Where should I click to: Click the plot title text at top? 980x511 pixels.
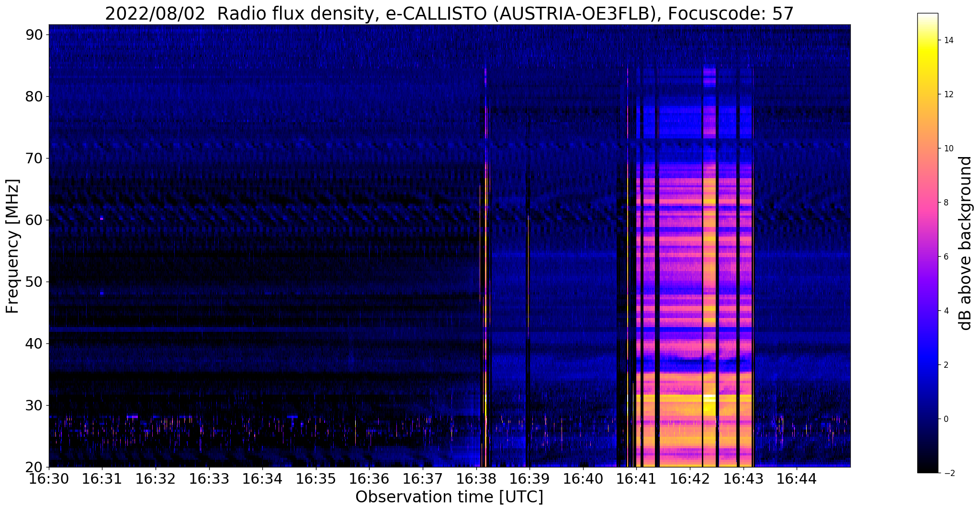[x=449, y=13]
